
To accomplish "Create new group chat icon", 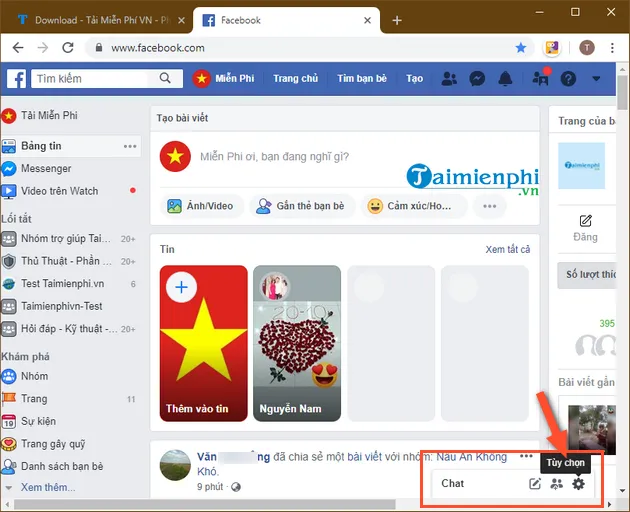I will coord(556,483).
